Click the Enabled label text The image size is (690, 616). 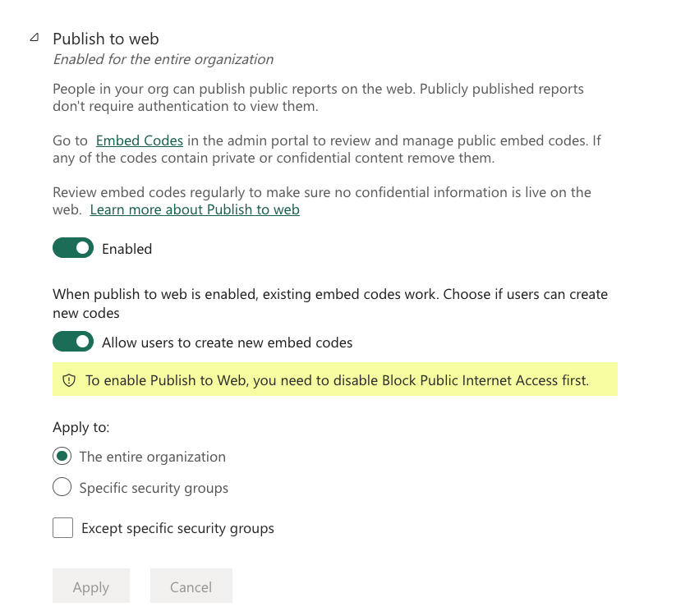(x=126, y=249)
